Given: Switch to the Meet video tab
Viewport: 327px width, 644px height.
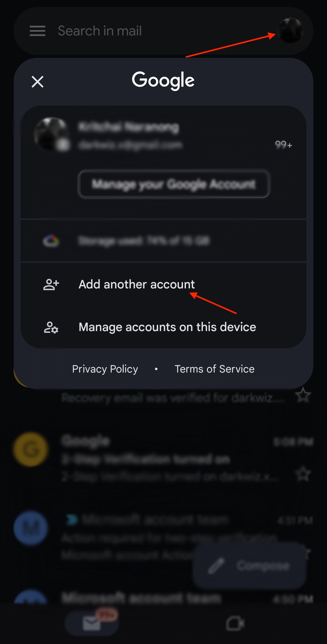Looking at the screenshot, I should pos(235,623).
